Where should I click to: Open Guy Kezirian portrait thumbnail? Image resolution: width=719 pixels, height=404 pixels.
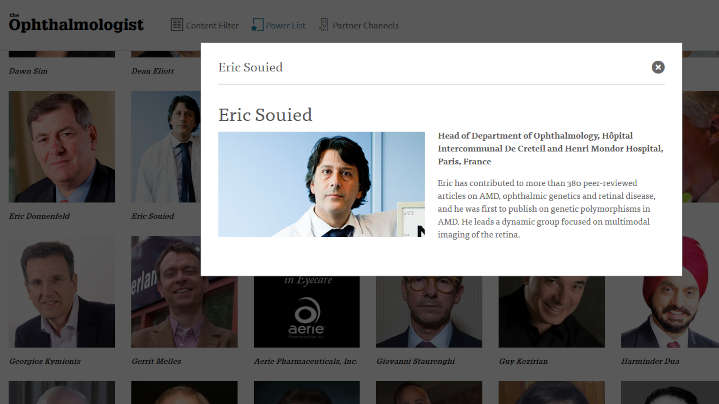[552, 312]
